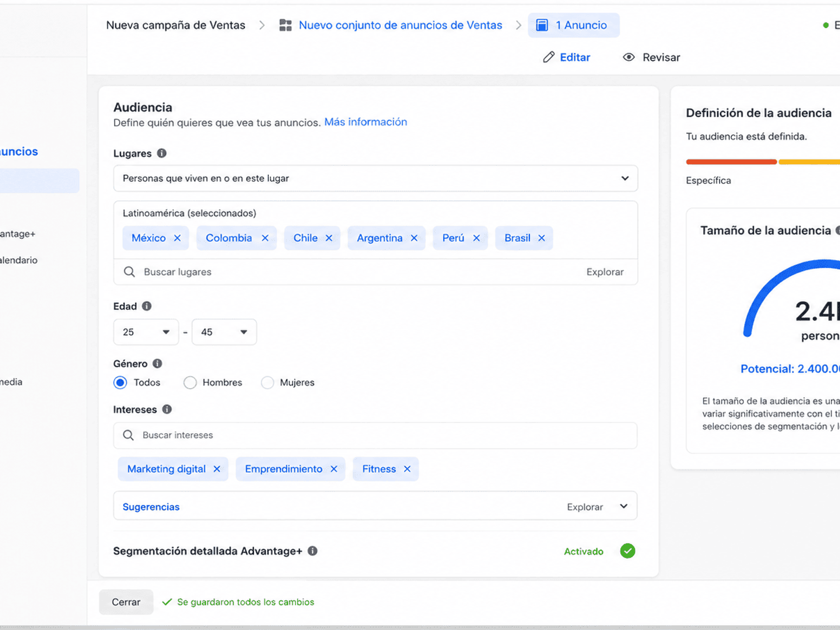Viewport: 840px width, 630px height.
Task: Open Género info tooltip icon
Action: pos(157,364)
